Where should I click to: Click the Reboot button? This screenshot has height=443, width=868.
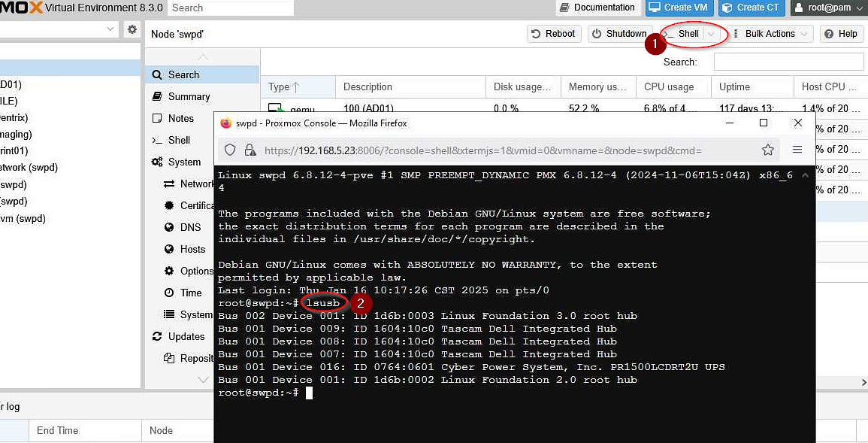pos(554,34)
